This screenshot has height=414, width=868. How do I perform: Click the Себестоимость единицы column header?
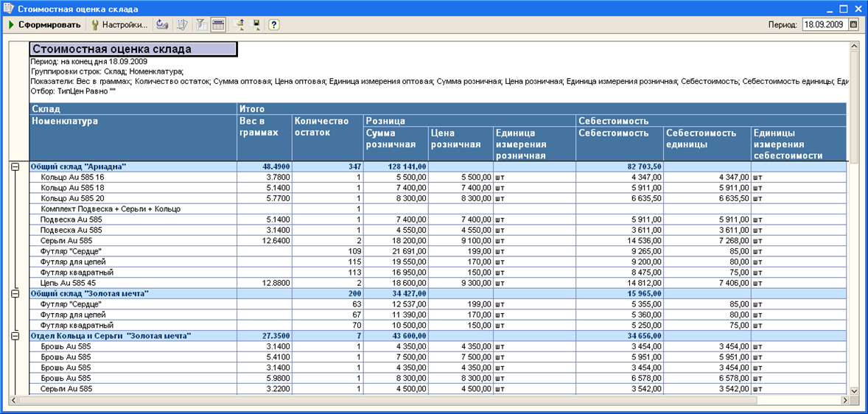point(707,144)
